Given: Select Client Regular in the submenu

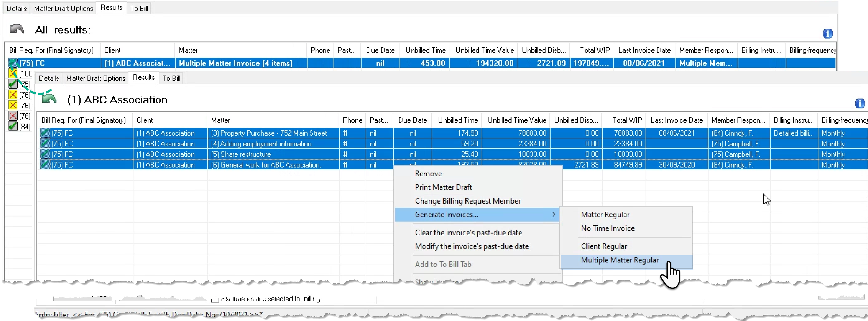Looking at the screenshot, I should point(604,246).
